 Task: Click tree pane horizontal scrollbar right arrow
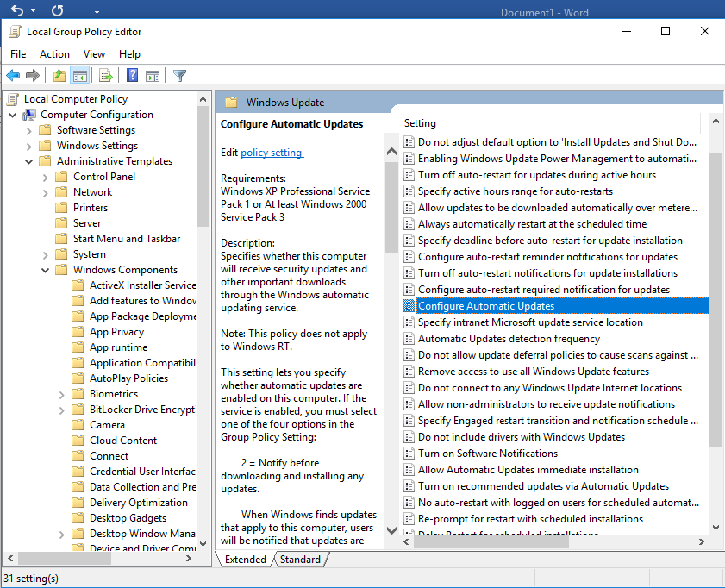188,559
